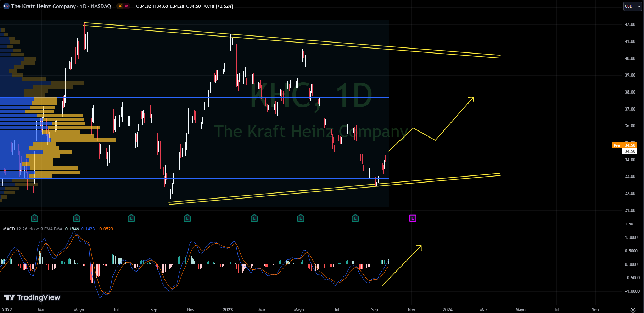Click the close value C34.50
Screen dimensions: 644x313
tap(194, 6)
